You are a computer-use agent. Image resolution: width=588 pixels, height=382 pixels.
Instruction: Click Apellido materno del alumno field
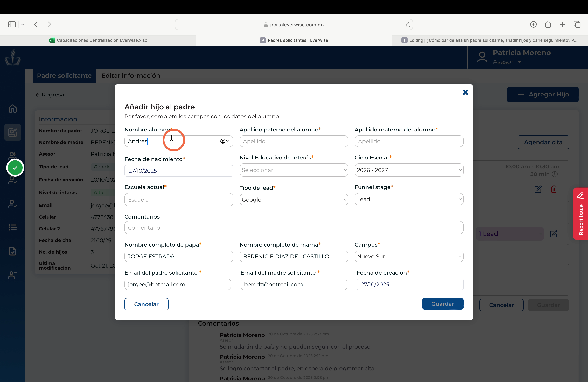pos(409,141)
